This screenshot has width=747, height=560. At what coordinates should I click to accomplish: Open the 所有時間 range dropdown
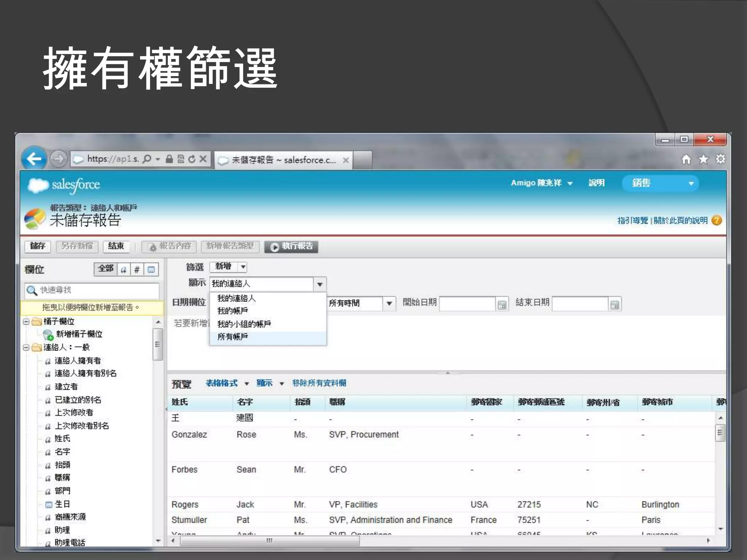point(389,303)
